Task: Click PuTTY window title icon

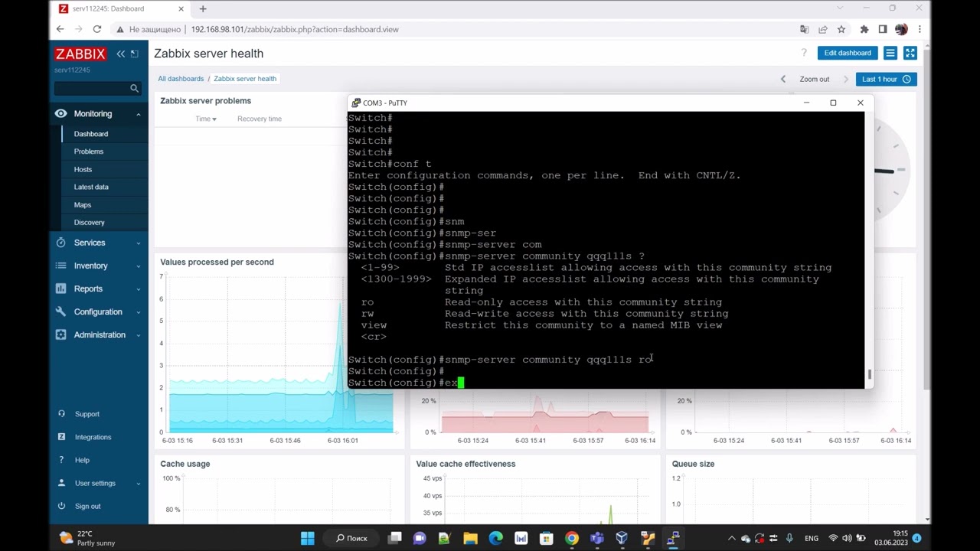Action: 356,103
